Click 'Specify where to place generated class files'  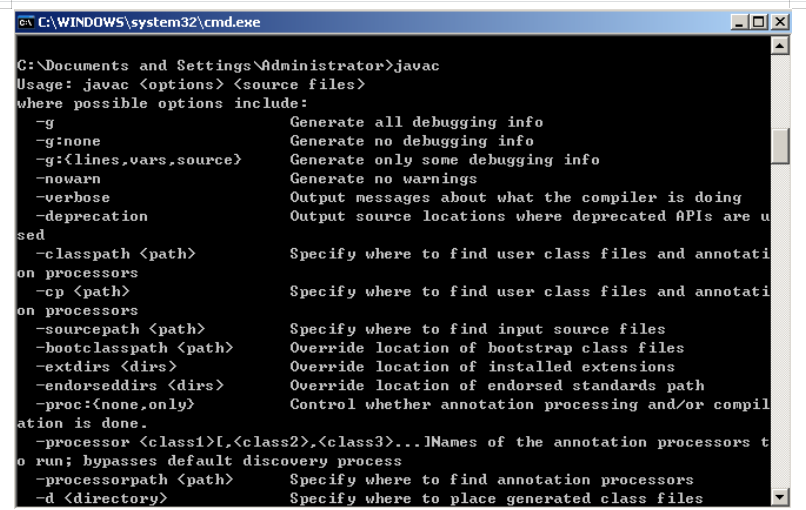point(496,498)
